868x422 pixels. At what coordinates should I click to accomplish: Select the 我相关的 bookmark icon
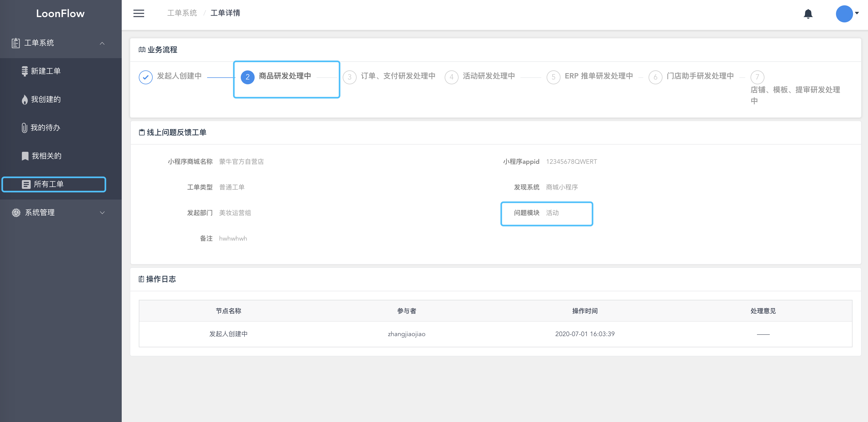[x=25, y=156]
